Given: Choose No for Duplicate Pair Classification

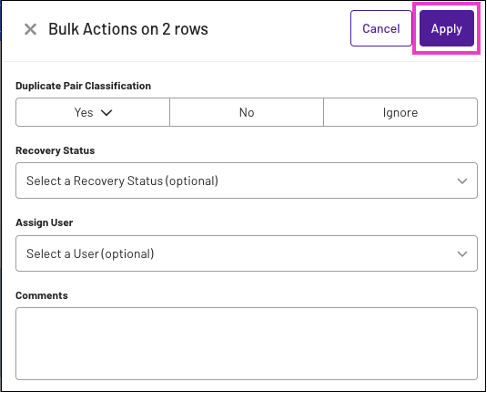Looking at the screenshot, I should point(247,112).
